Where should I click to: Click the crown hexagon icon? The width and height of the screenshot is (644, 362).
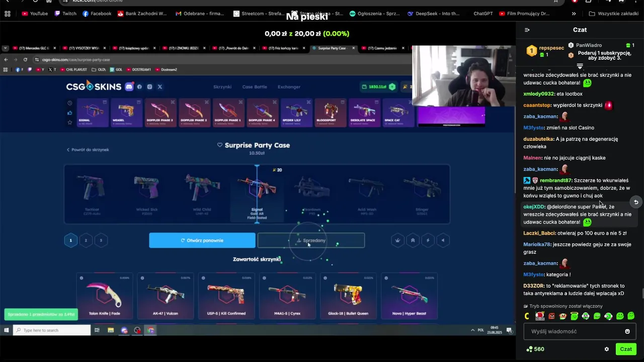[x=398, y=240]
